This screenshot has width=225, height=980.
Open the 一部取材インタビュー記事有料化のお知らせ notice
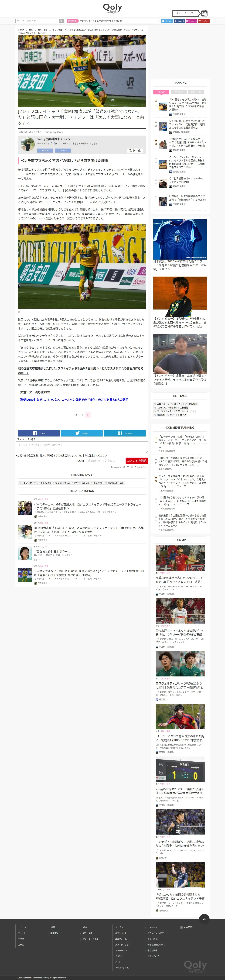(x=101, y=21)
